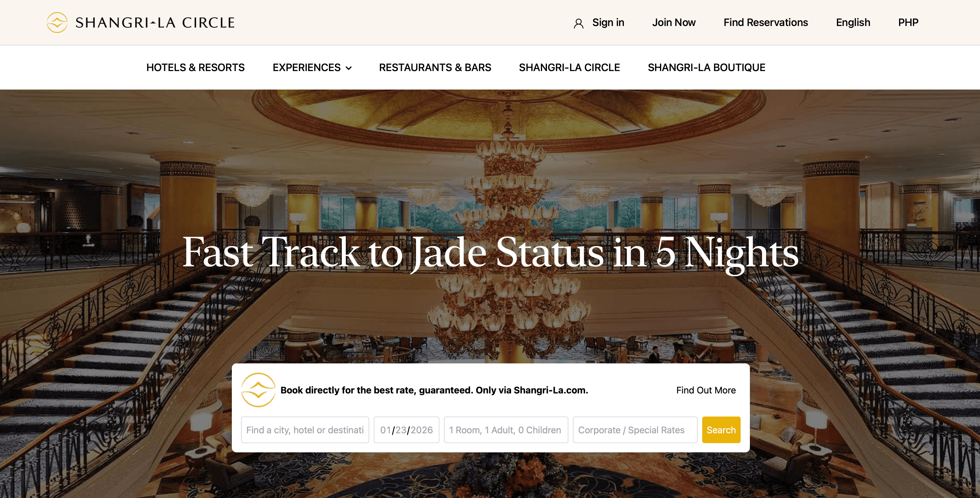
Task: Open the English language selector
Action: (x=853, y=23)
